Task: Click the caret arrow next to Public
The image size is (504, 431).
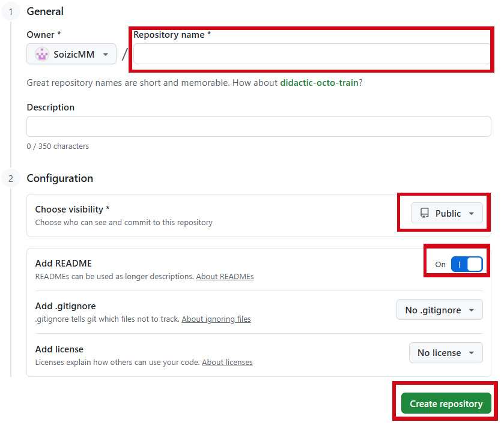Action: pos(472,214)
